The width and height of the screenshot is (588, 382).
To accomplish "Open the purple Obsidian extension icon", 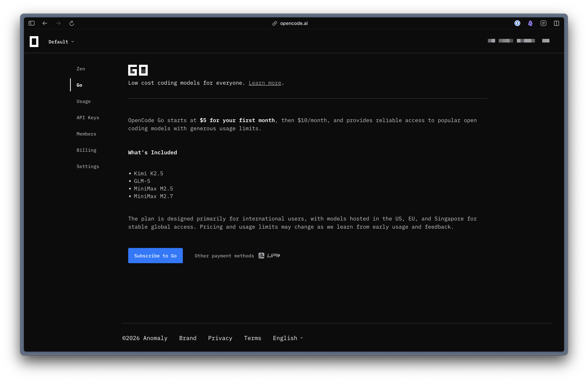I will coord(530,23).
